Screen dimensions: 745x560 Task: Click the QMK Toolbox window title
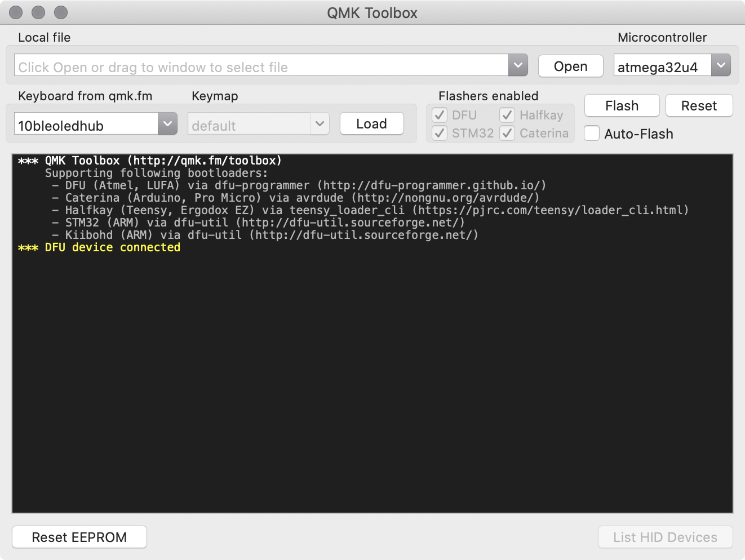[372, 12]
